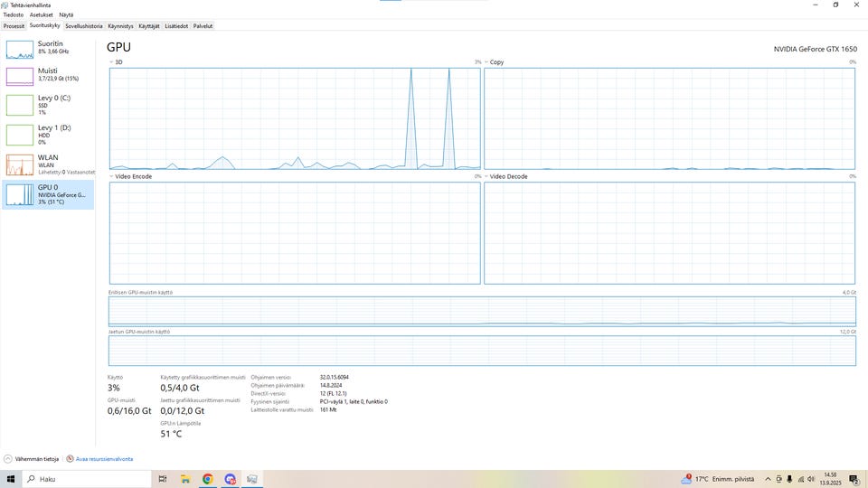Switch to the Lisätiedot tab
Image resolution: width=868 pixels, height=488 pixels.
176,26
